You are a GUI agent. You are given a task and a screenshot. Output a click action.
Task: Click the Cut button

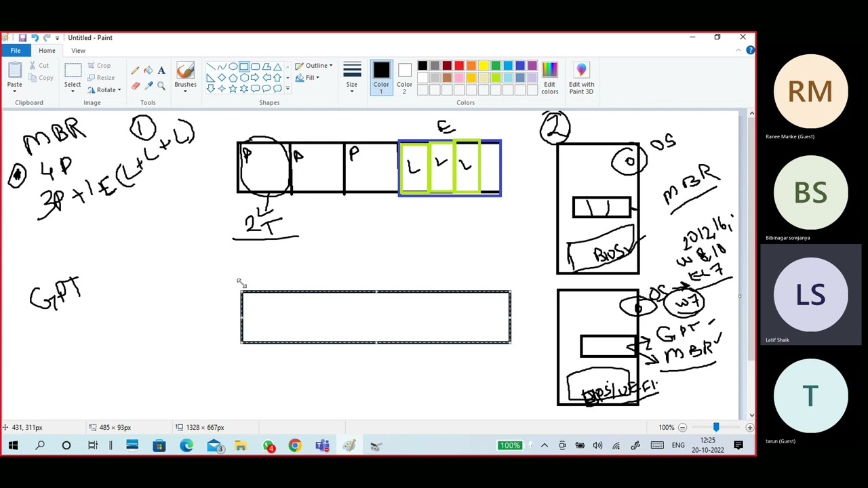tap(38, 66)
